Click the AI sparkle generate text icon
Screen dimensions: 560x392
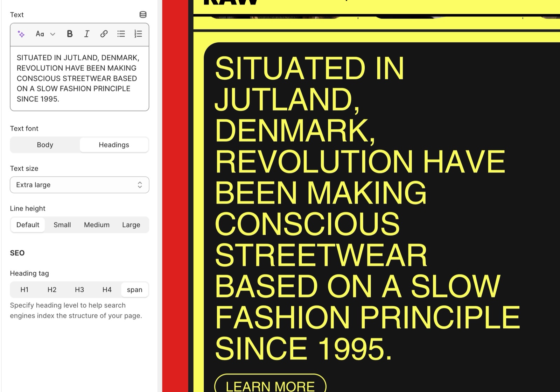(21, 34)
